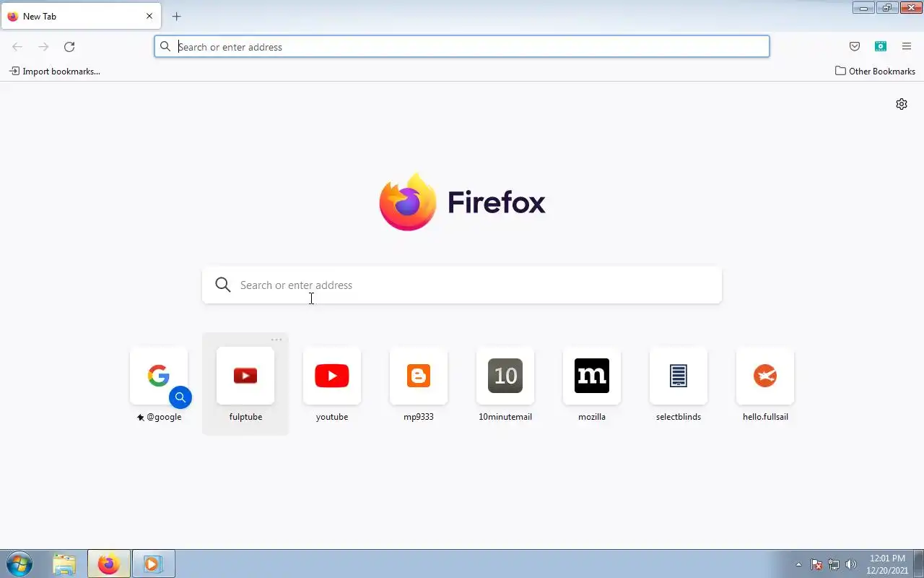Open the fulptube shortcut tile
The width and height of the screenshot is (924, 578).
coord(245,376)
